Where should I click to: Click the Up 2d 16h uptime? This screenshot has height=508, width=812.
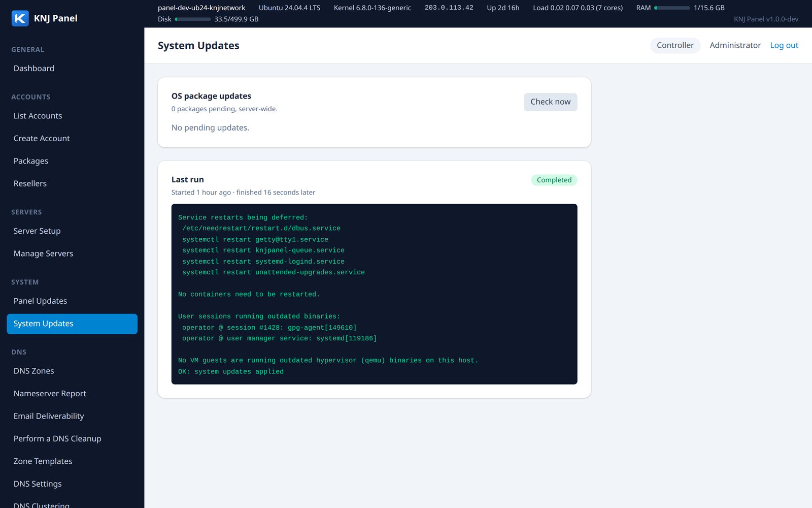point(503,8)
